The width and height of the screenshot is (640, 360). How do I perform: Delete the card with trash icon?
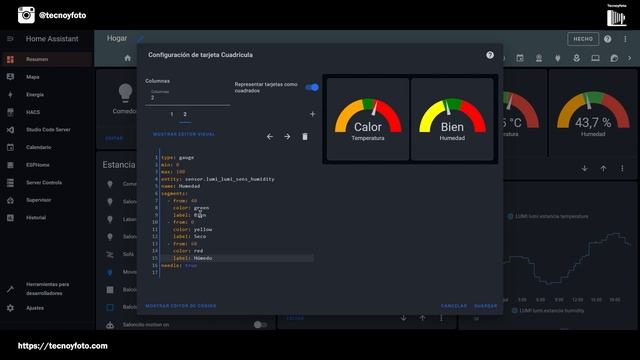[x=305, y=136]
